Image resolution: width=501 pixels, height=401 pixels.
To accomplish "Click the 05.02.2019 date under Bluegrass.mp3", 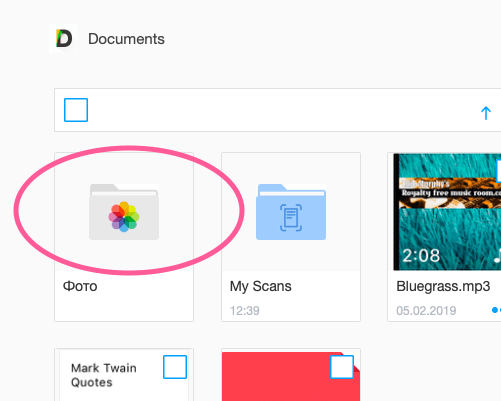I will 426,311.
